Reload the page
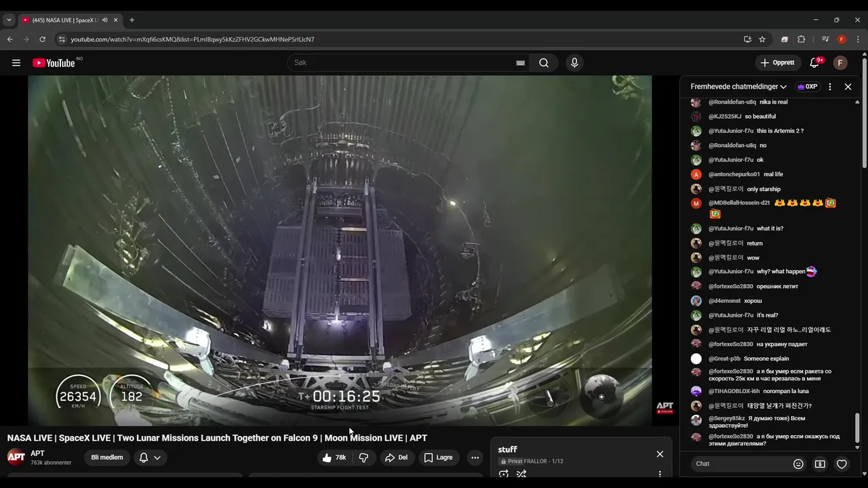Viewport: 868px width, 488px height. coord(42,39)
